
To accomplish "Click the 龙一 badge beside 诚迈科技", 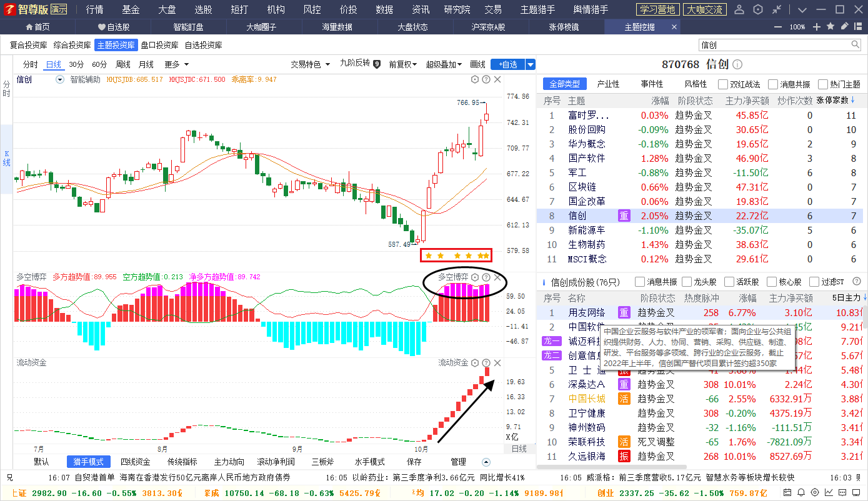I will [x=552, y=341].
